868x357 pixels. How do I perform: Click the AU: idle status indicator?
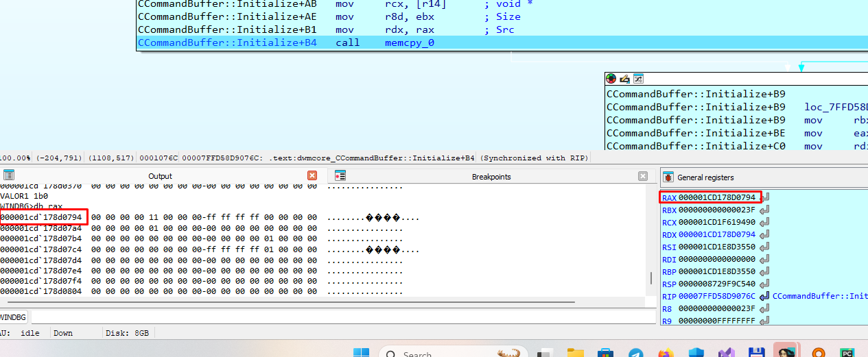(x=19, y=333)
